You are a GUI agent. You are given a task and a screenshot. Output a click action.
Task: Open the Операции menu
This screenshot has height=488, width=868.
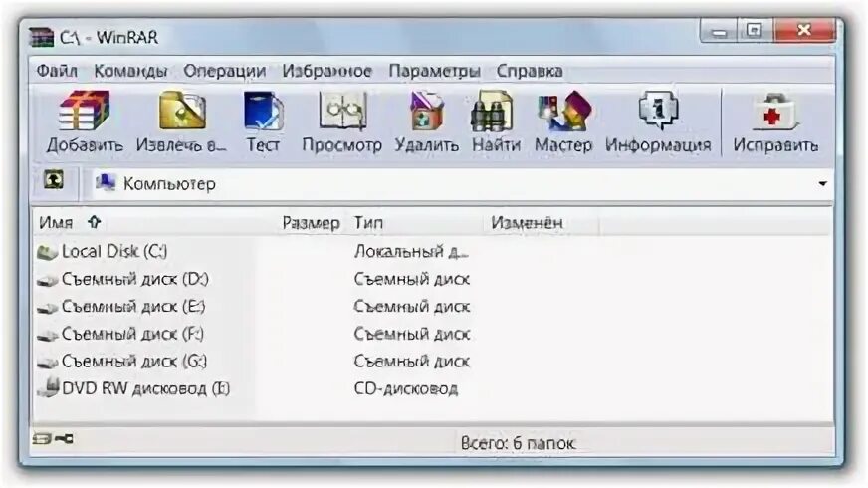(225, 71)
